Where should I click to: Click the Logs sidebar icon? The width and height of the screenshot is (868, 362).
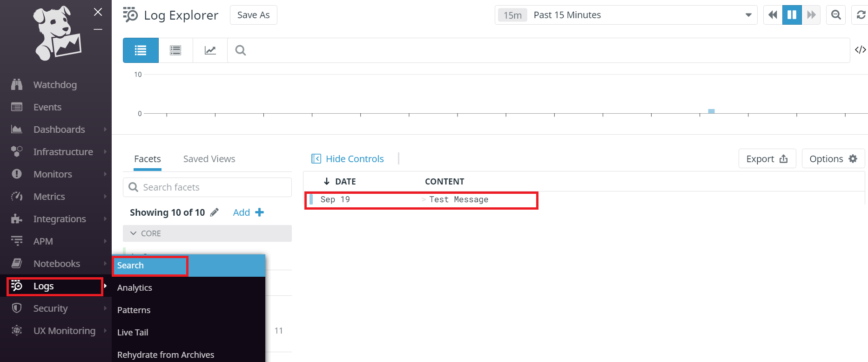pos(17,286)
